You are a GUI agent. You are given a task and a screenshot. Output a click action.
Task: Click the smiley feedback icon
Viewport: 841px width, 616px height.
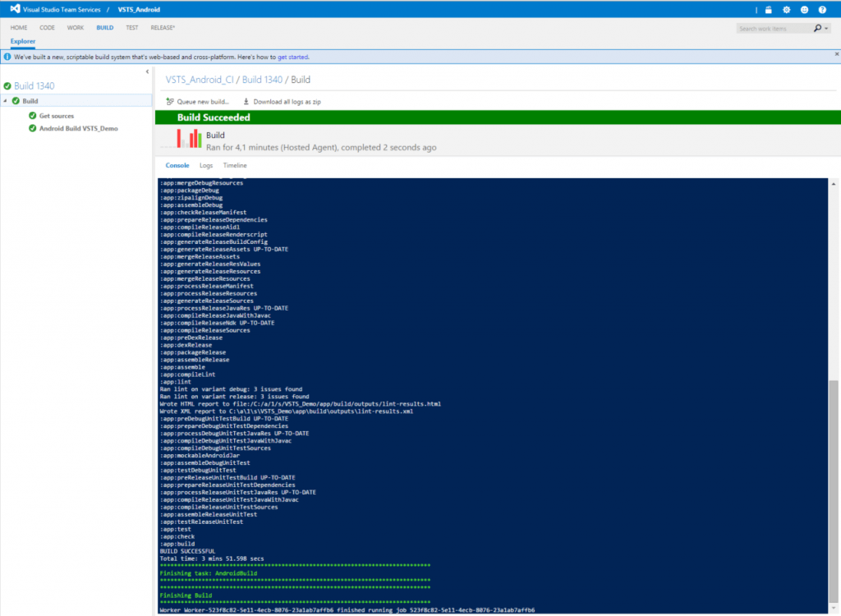[x=804, y=10]
